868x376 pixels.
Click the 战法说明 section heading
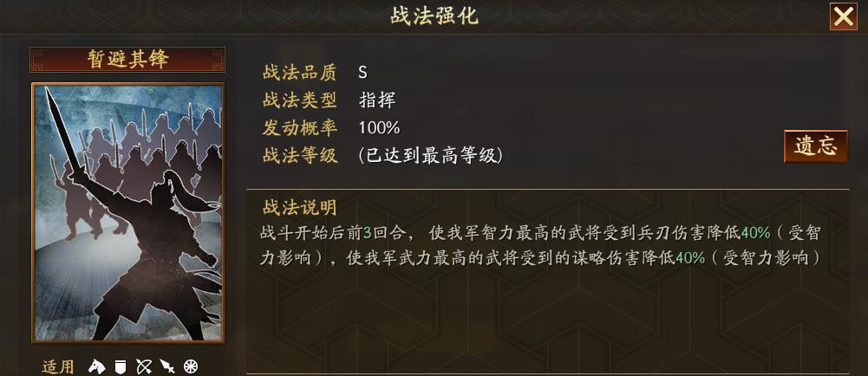tap(299, 208)
